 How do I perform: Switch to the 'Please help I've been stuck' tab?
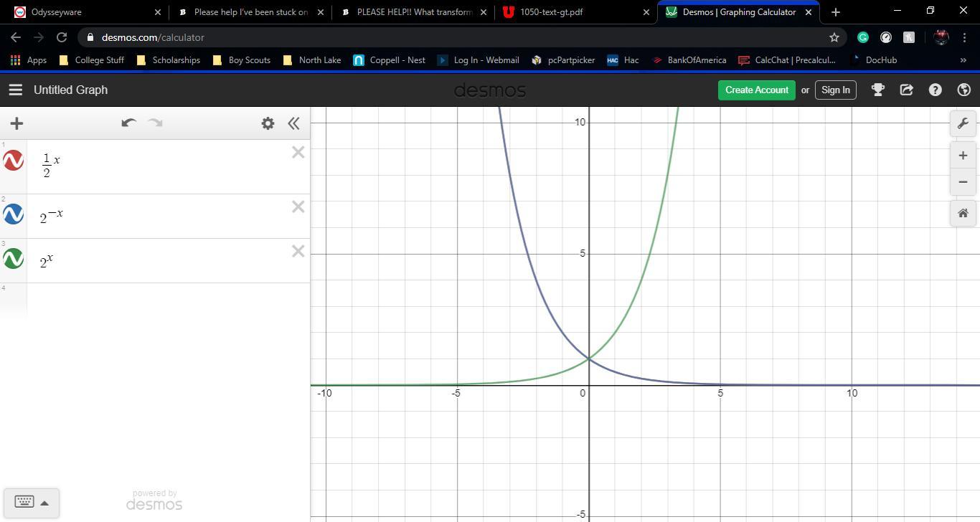pyautogui.click(x=250, y=12)
